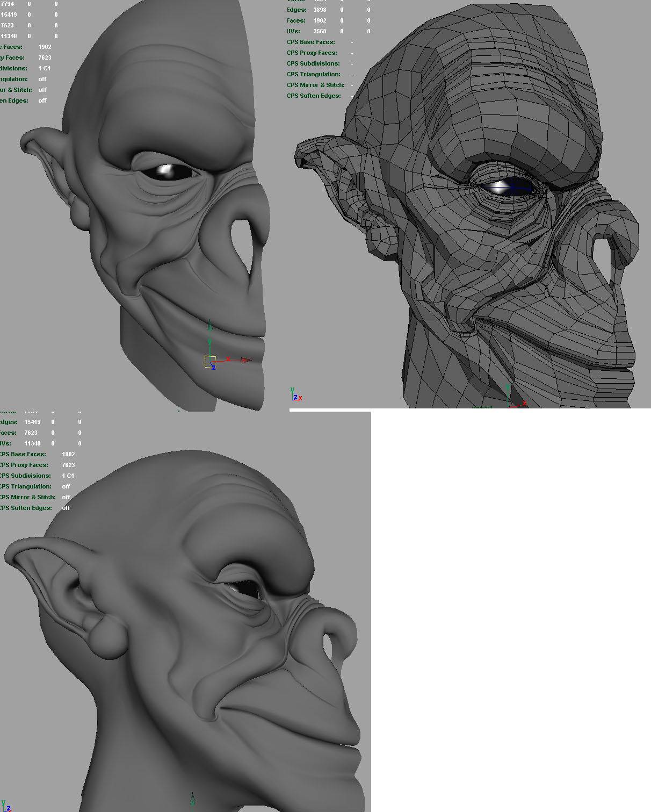Select the glossy eye in the top-left shaded viewport
This screenshot has height=812, width=651.
(x=168, y=171)
